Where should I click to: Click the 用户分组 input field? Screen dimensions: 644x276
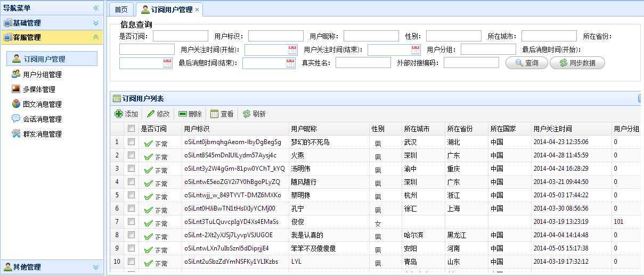(488, 49)
